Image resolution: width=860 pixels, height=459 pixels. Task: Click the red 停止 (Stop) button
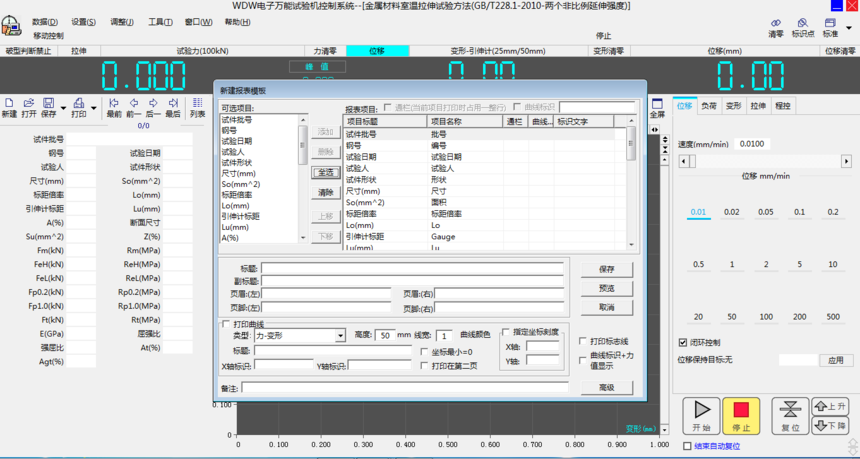coord(741,416)
